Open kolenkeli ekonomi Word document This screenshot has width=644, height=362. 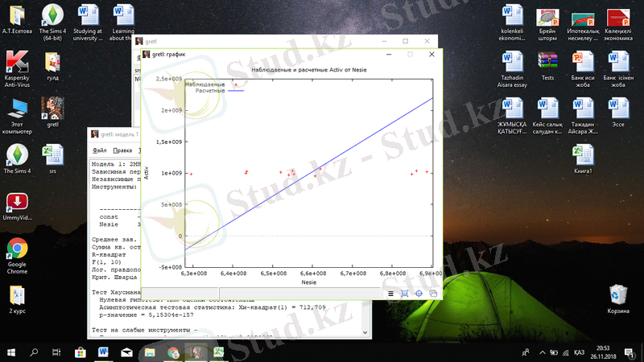point(512,23)
